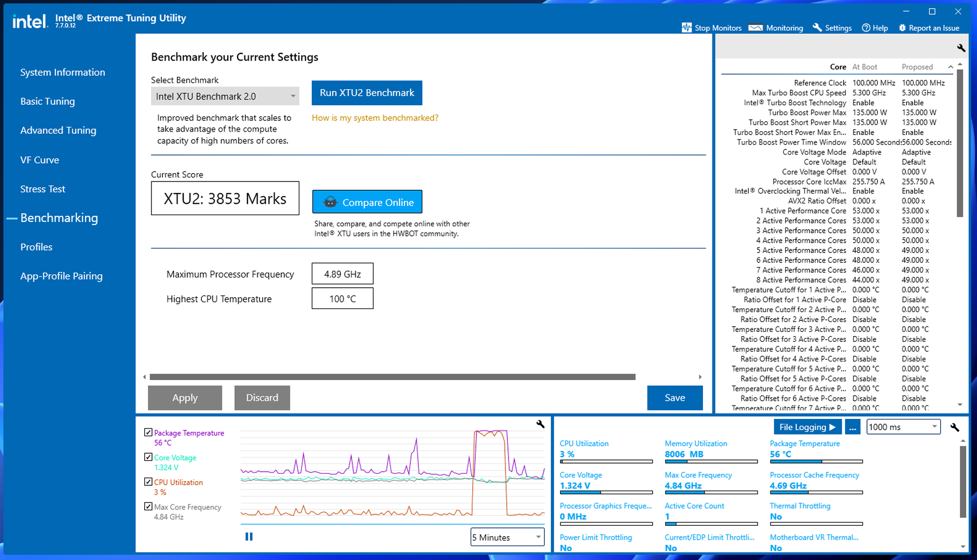Screen dimensions: 977x560
Task: Click the right arrow of horizontal scrollbar
Action: coord(700,377)
